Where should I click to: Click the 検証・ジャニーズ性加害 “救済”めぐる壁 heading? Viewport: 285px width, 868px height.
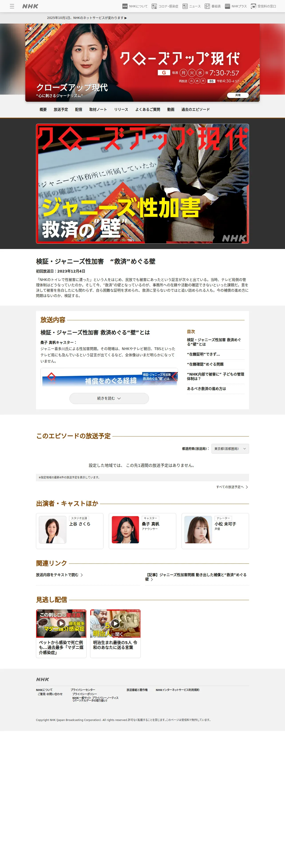96,261
